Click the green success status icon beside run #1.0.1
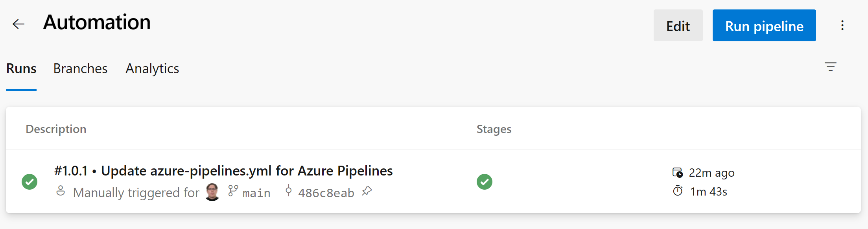The width and height of the screenshot is (868, 229). click(x=29, y=182)
